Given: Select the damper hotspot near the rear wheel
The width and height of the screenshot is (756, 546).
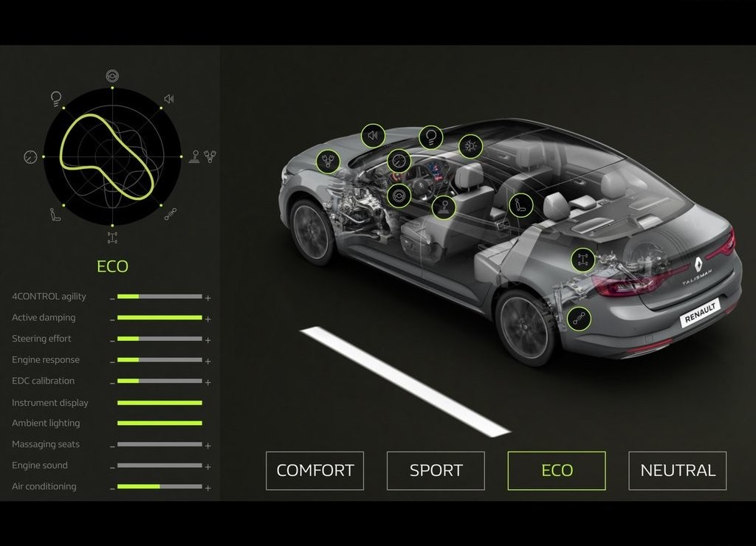Looking at the screenshot, I should 579,319.
